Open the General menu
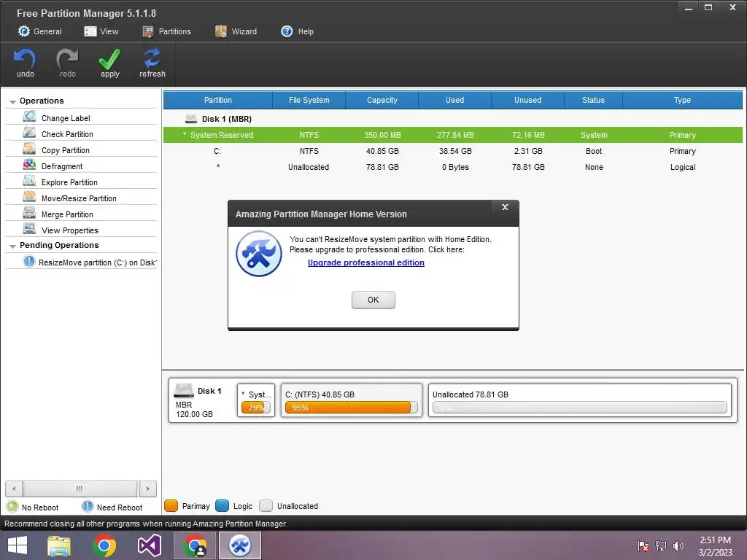 click(40, 31)
